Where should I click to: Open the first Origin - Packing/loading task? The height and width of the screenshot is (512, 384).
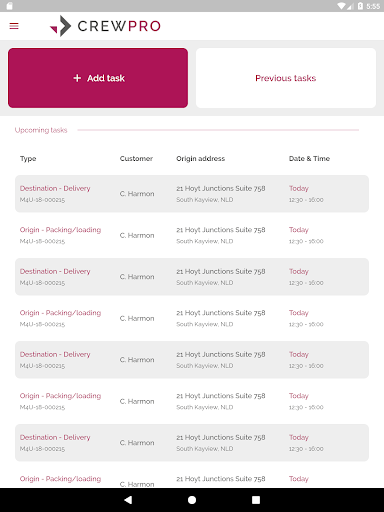(192, 235)
